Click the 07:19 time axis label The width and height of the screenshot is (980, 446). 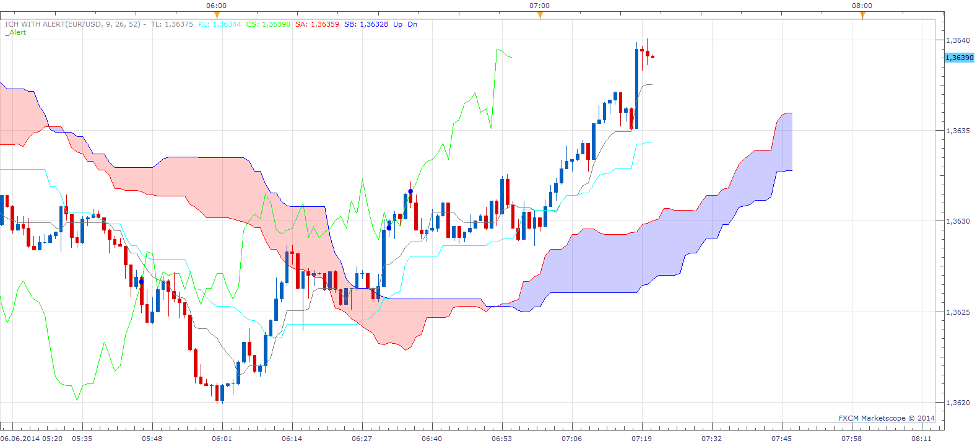641,439
